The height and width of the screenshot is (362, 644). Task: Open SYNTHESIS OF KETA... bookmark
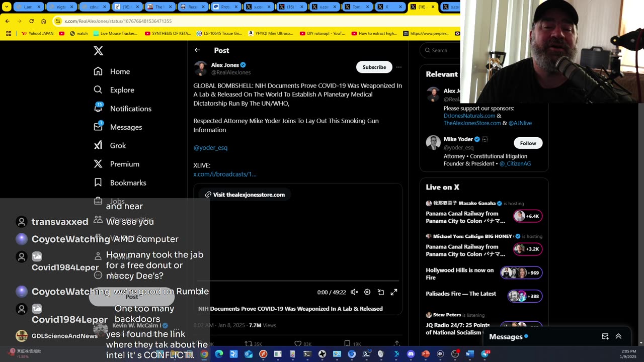(168, 34)
